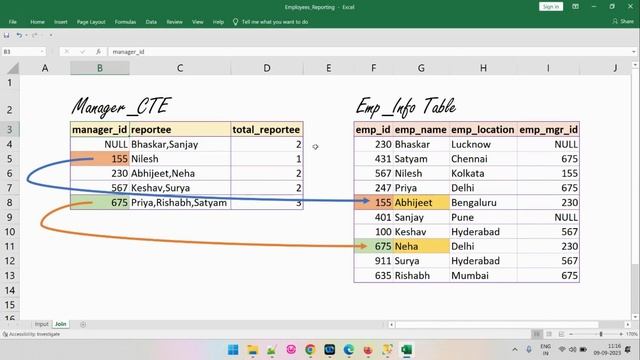
Task: Click the Share button
Action: [x=623, y=21]
